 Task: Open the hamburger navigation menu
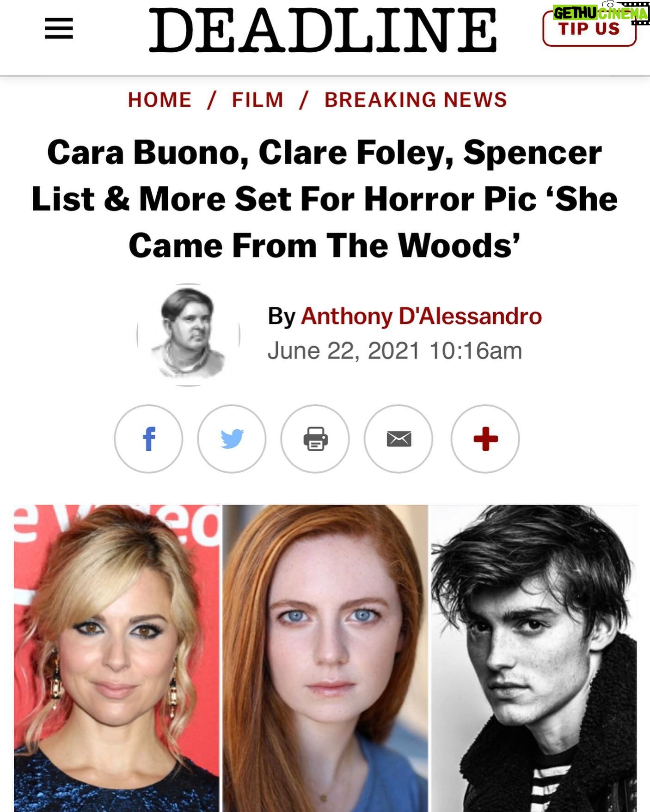(59, 29)
